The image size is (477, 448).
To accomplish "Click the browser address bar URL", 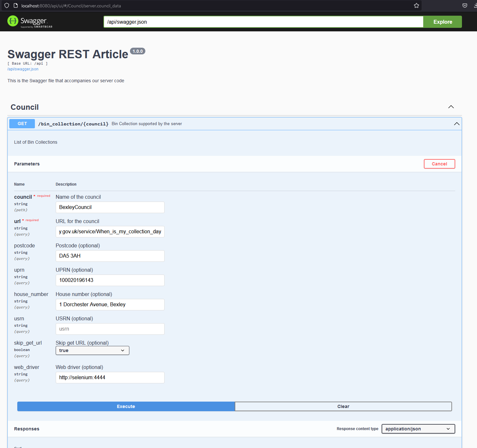I will 71,6.
